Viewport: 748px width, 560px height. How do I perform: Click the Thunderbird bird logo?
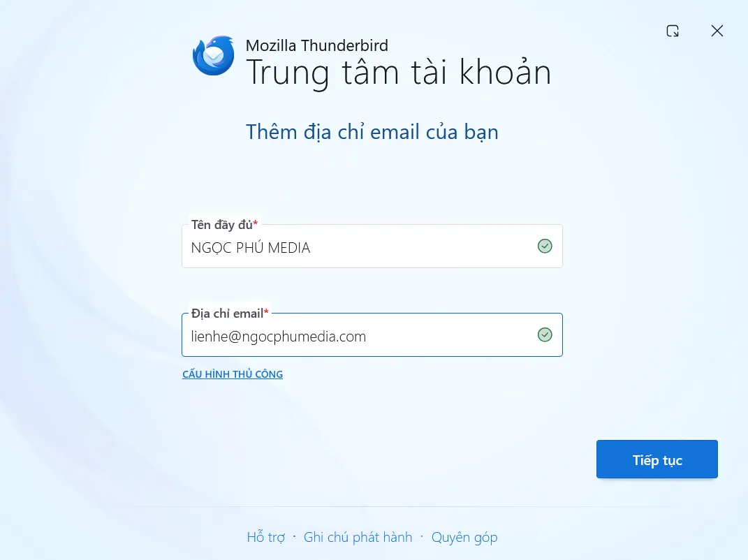[213, 56]
